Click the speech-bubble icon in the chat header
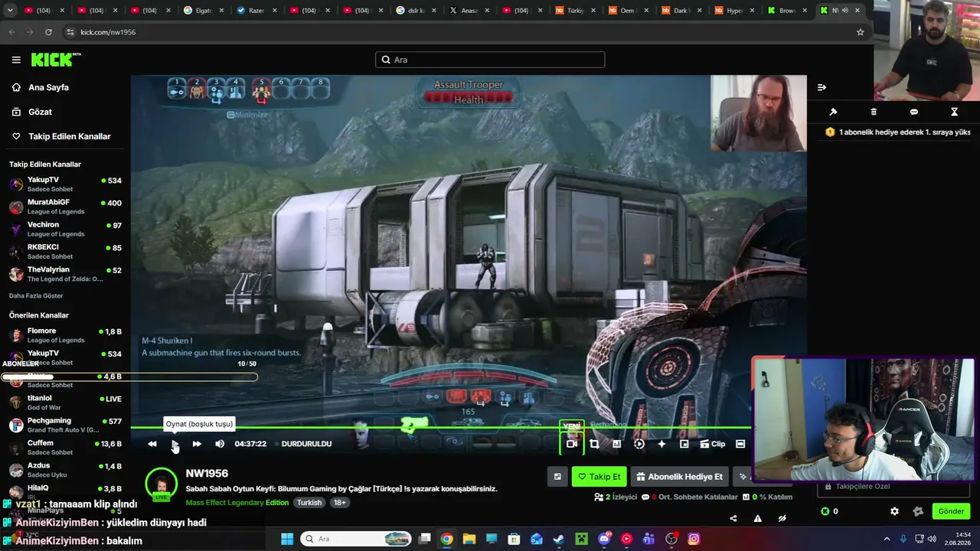Screen dimensions: 980x551 (913, 112)
